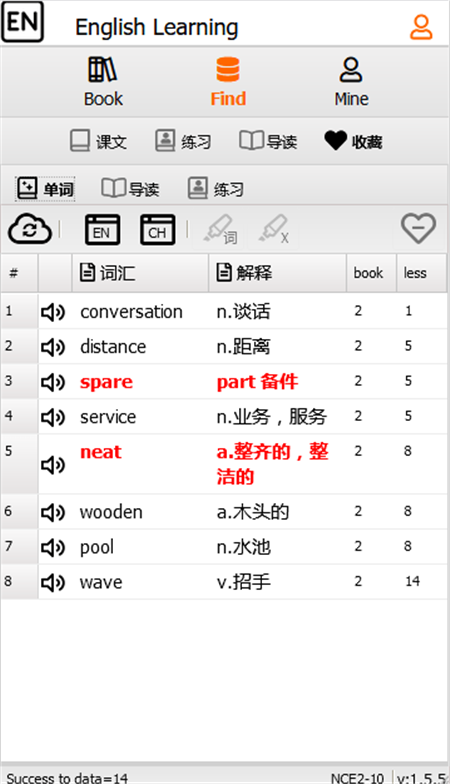Select the 单词 sub-tab

tap(45, 189)
